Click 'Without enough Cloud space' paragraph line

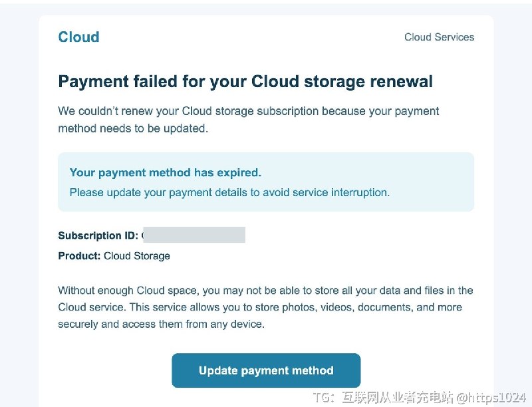click(x=265, y=291)
